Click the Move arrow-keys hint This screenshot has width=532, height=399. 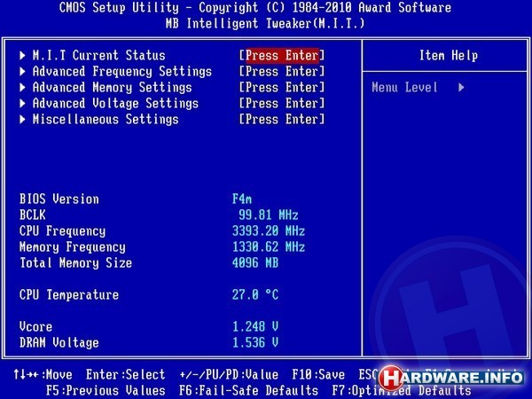[43, 374]
